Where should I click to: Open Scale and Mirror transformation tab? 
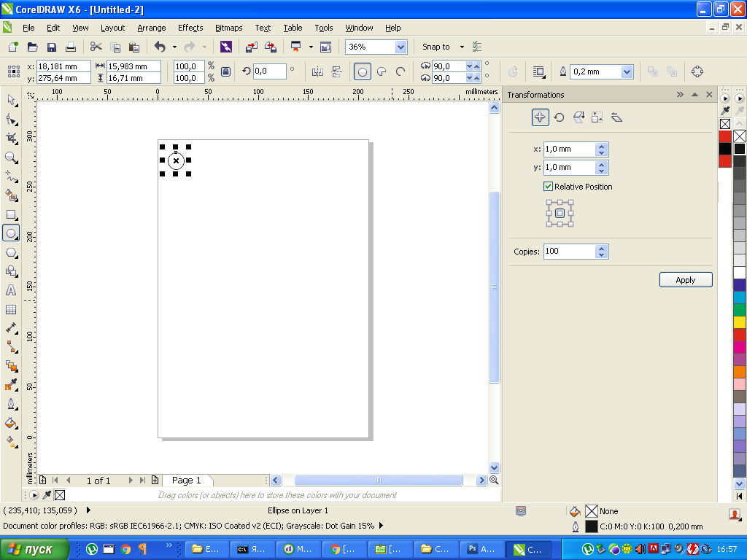tap(578, 117)
